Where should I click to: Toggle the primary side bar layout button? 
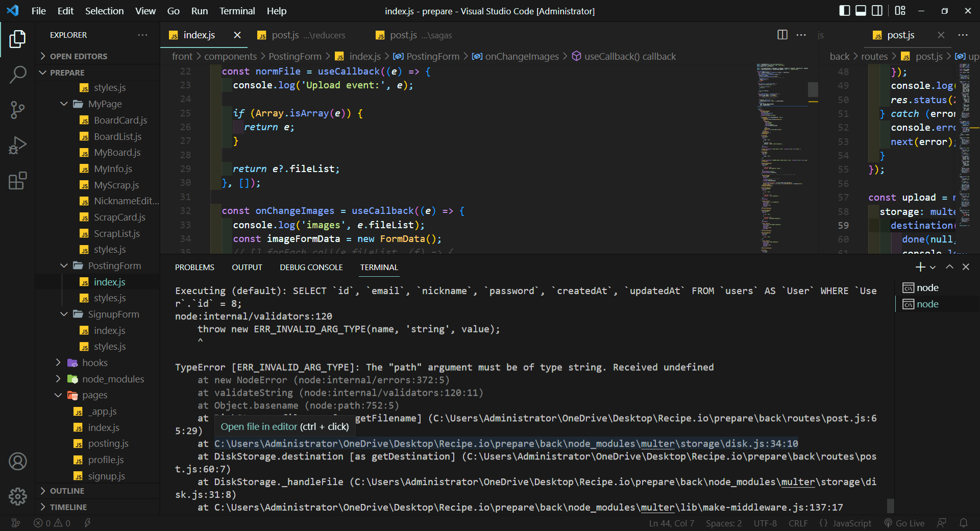coord(844,11)
